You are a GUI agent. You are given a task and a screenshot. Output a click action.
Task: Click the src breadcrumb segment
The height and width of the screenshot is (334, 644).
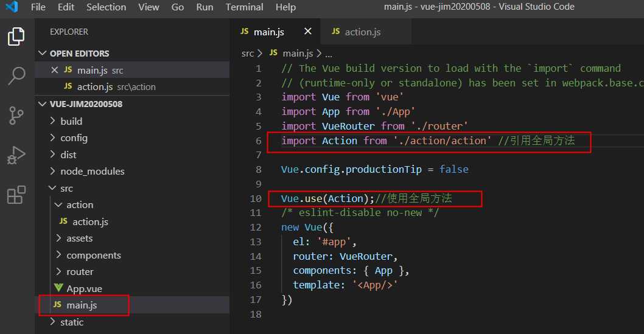[248, 54]
